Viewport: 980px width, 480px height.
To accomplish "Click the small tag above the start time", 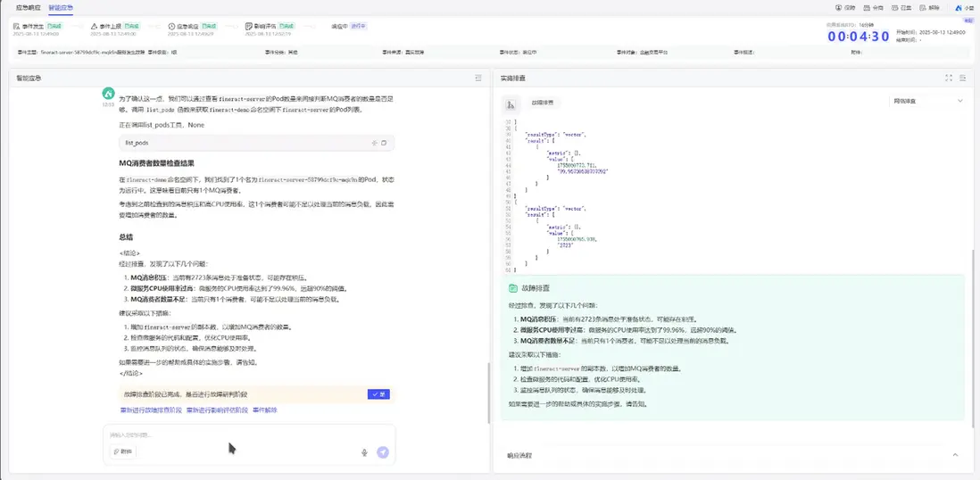I will click(968, 20).
